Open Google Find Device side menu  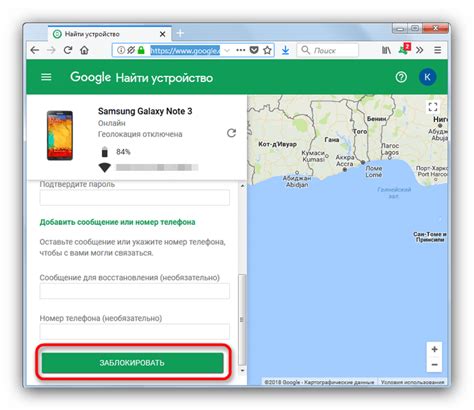point(46,77)
